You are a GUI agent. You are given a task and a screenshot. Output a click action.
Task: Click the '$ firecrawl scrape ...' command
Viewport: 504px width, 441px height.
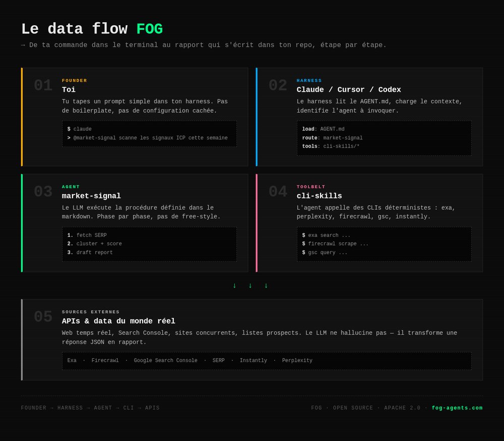tap(335, 243)
